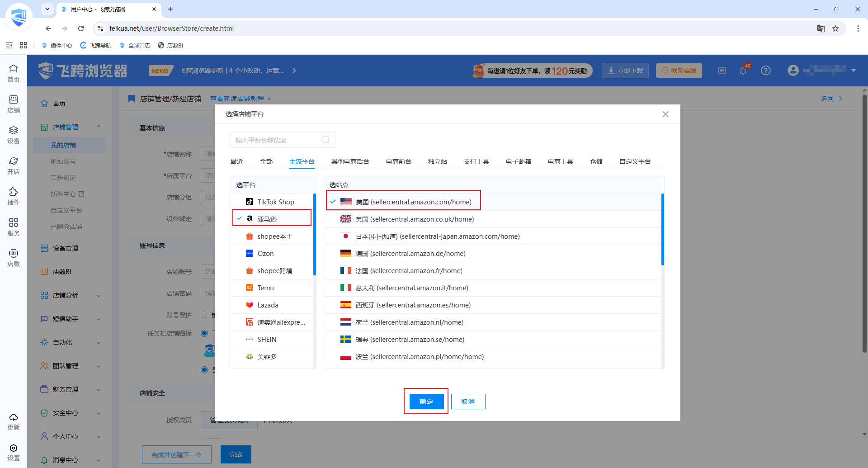The width and height of the screenshot is (868, 468).
Task: Choose Ozon platform
Action: 272,254
